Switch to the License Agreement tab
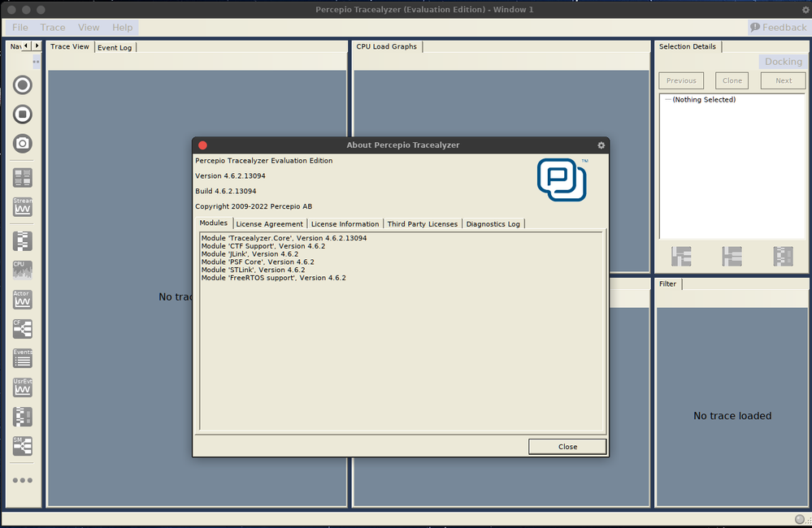Screen dimensions: 812x528 pyautogui.click(x=269, y=224)
